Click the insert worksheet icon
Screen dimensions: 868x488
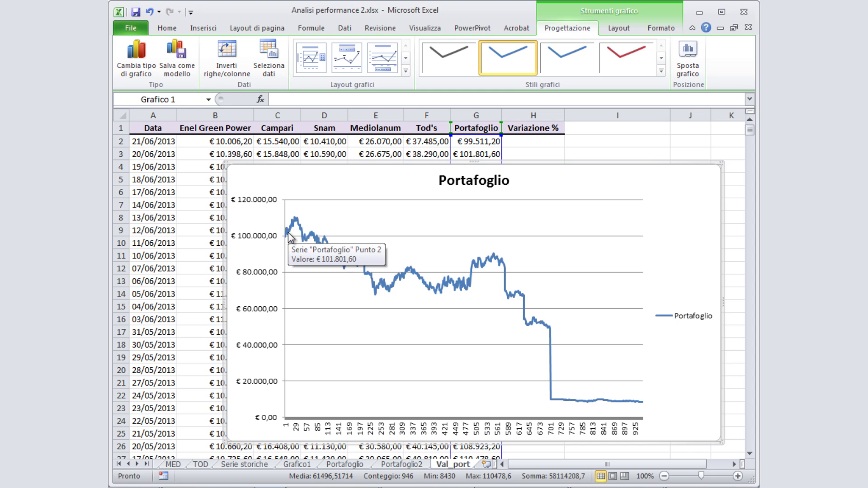(x=486, y=464)
